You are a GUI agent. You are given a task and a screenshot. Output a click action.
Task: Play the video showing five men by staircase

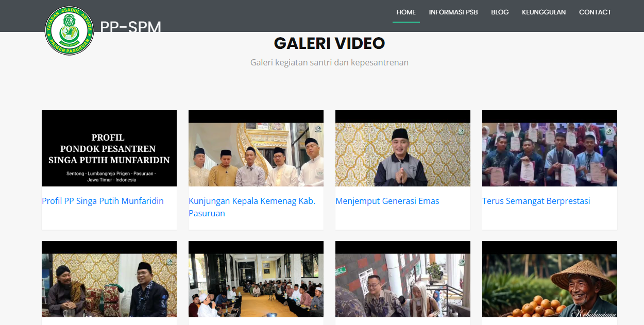(x=256, y=148)
